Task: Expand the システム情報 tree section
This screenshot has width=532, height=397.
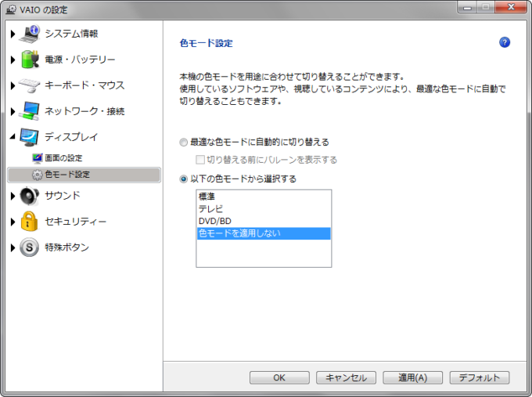Action: [13, 34]
